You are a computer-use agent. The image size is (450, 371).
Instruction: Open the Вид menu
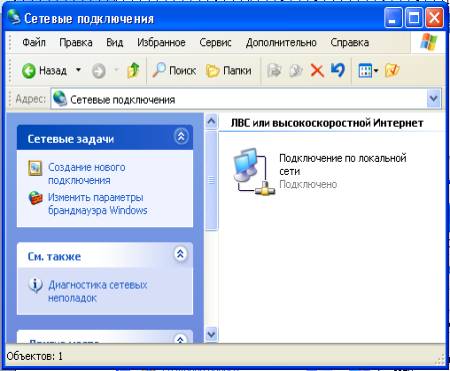115,43
